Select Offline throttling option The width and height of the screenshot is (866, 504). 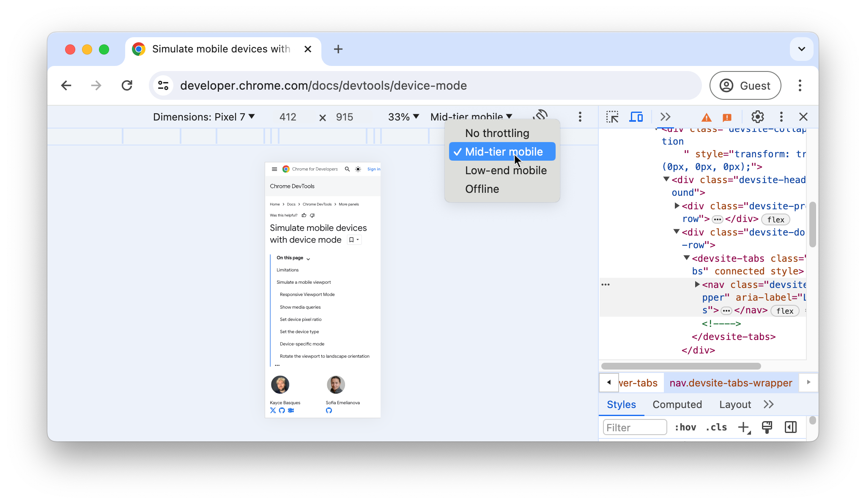(482, 189)
